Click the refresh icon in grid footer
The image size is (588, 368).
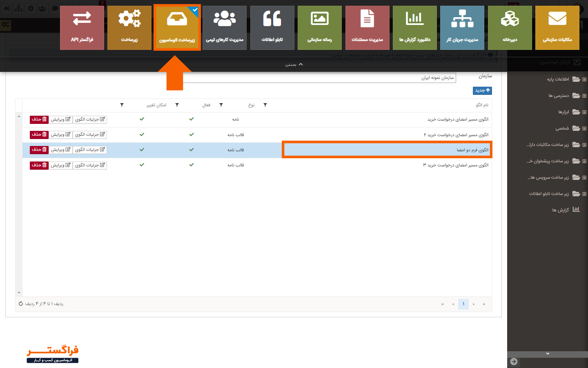click(21, 304)
